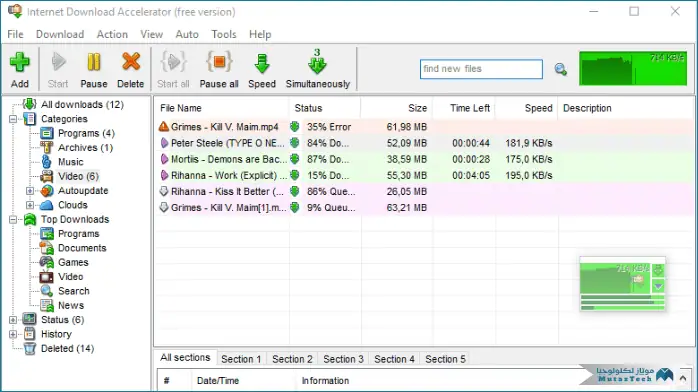Collapse the Categories tree node
This screenshot has height=392, width=698.
click(x=13, y=119)
